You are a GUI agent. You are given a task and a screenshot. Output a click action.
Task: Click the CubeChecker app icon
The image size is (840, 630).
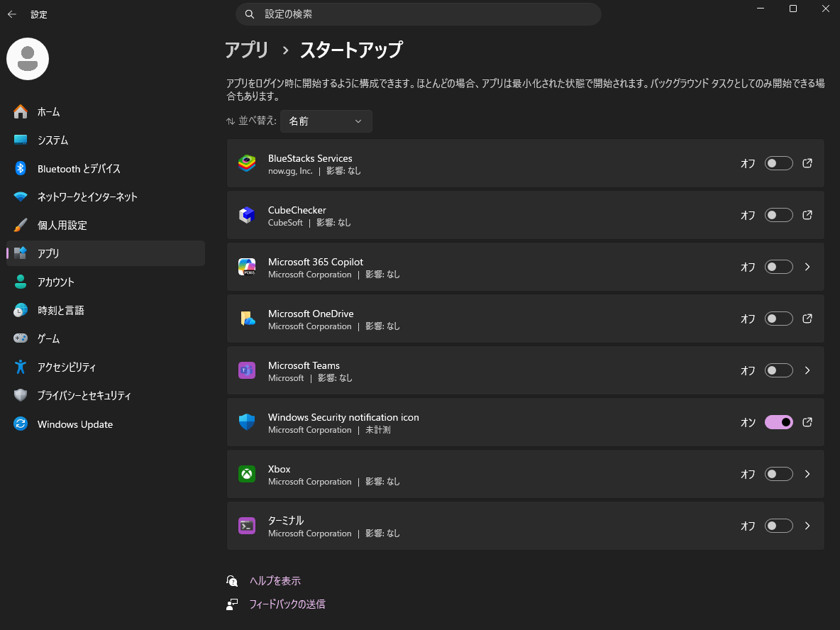click(x=246, y=215)
